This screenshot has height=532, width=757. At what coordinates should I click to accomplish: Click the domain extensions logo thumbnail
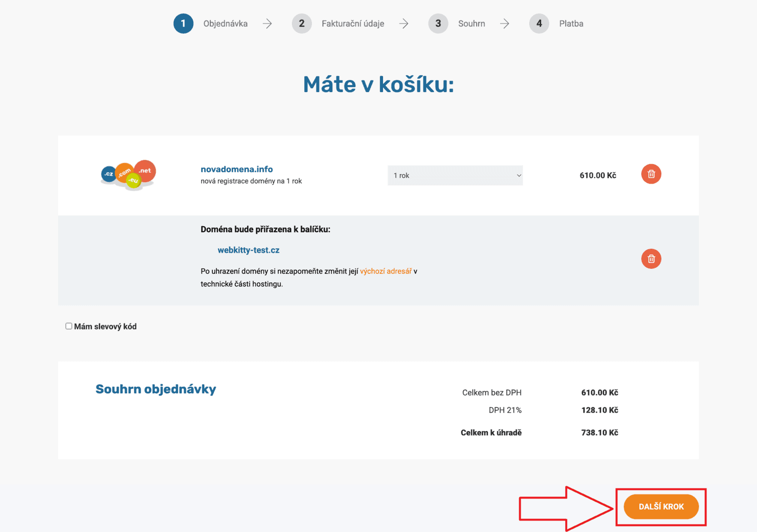coord(129,175)
